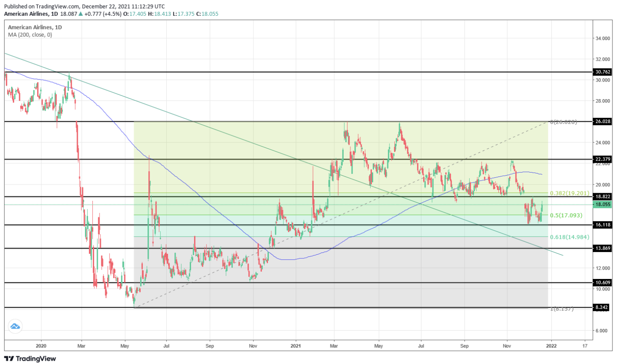Select the 22.379 price label

tap(603, 159)
